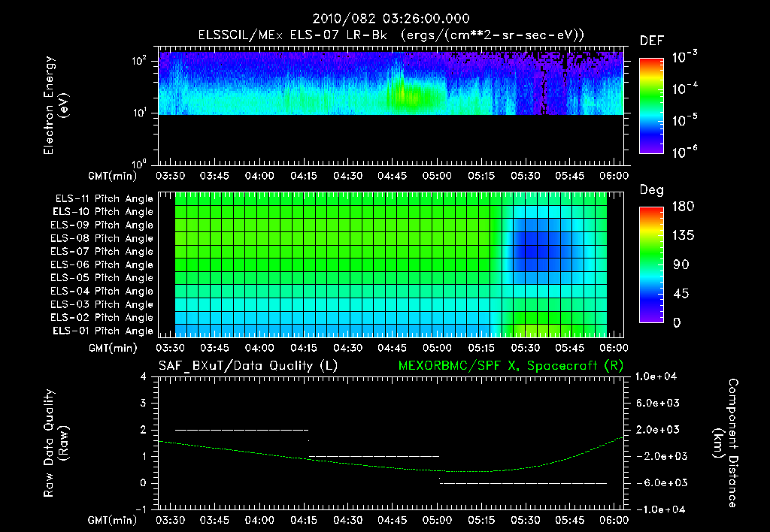Select the ELS-07 Pitch Angle row label
The image size is (770, 532).
tap(102, 252)
